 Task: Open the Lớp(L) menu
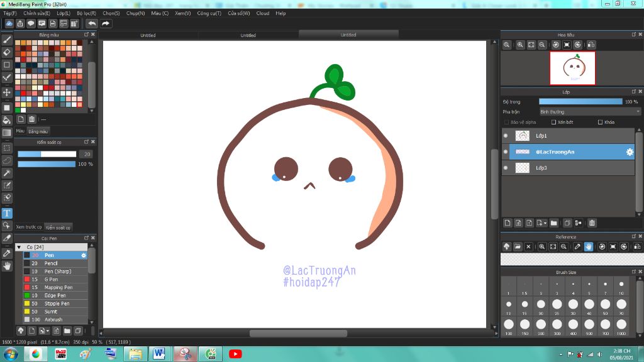click(64, 13)
